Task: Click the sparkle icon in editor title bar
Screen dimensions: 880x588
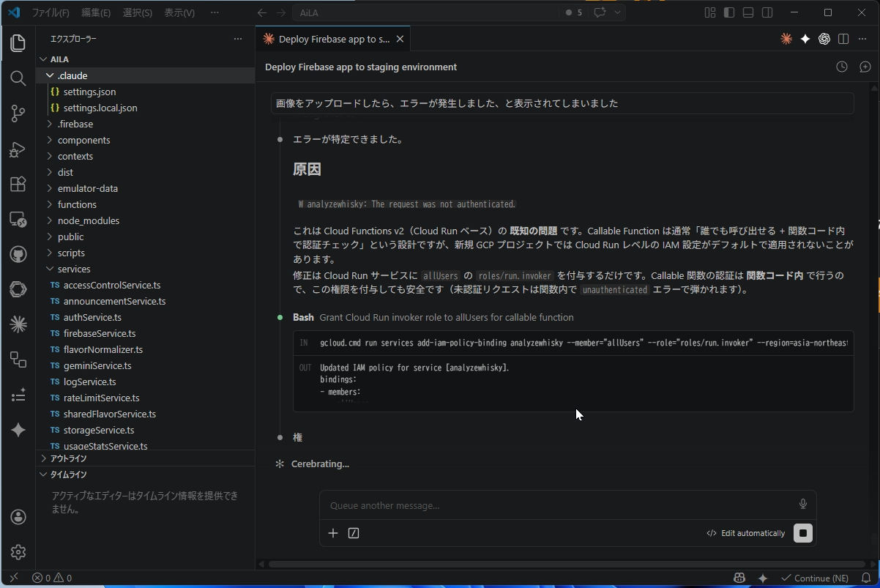Action: click(805, 39)
